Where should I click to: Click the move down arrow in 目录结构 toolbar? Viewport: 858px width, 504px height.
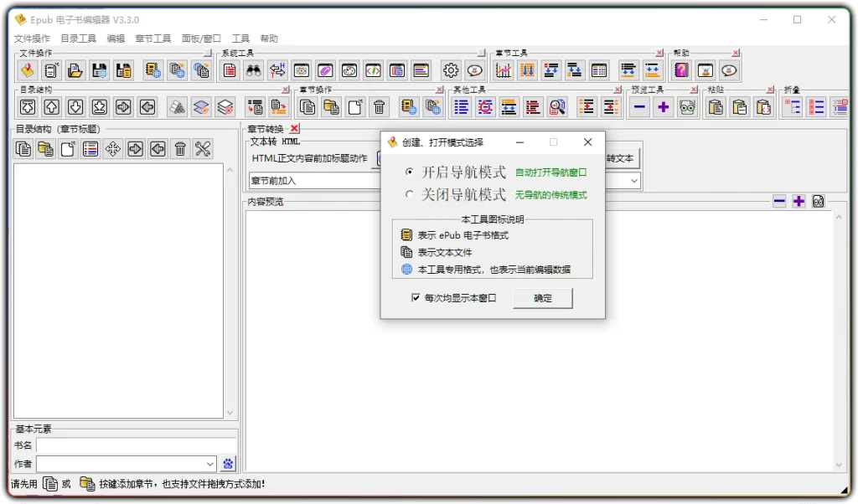click(x=75, y=107)
